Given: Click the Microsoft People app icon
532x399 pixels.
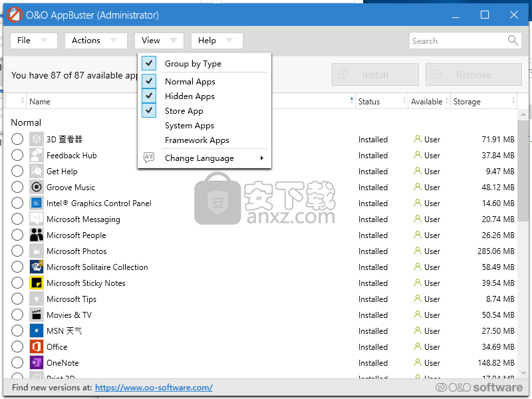Looking at the screenshot, I should (37, 235).
